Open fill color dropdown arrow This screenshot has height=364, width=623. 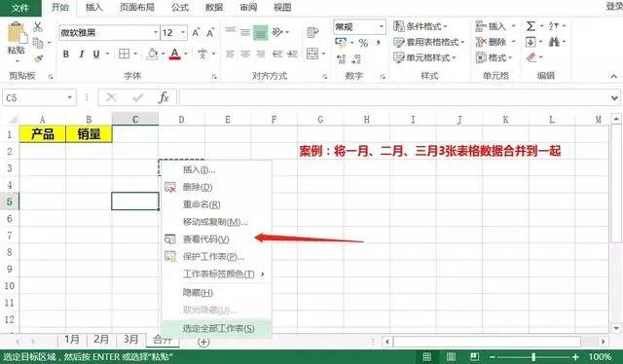[163, 55]
